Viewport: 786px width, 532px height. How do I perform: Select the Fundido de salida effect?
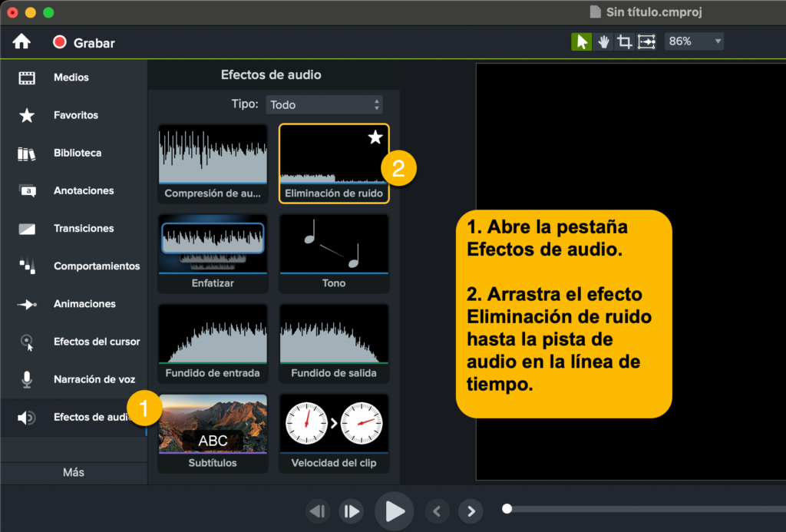[334, 343]
